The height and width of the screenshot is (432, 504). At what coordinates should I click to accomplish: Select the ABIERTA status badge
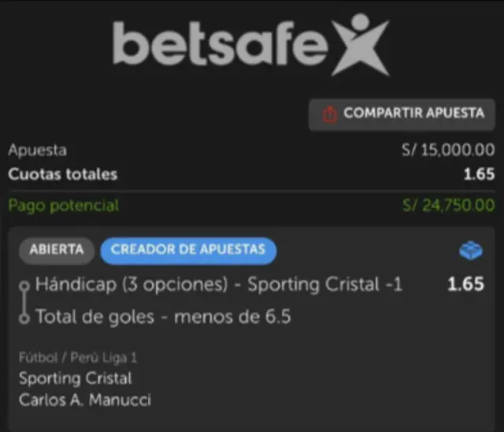coord(57,250)
